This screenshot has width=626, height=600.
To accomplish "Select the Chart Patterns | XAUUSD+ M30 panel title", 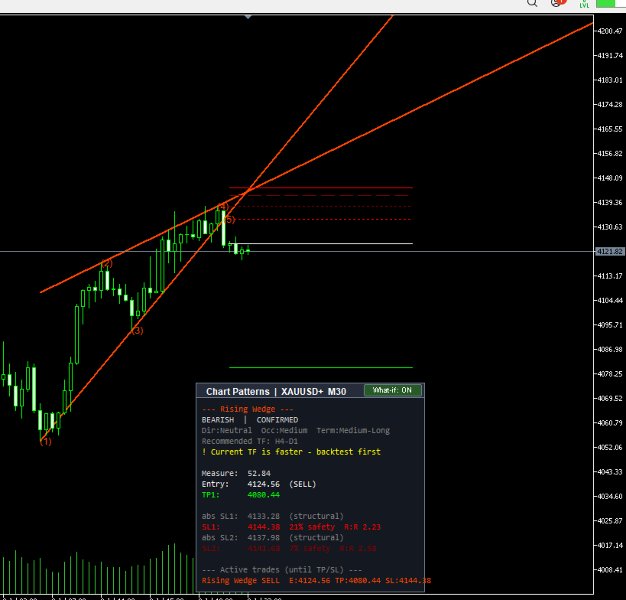I will click(x=276, y=392).
